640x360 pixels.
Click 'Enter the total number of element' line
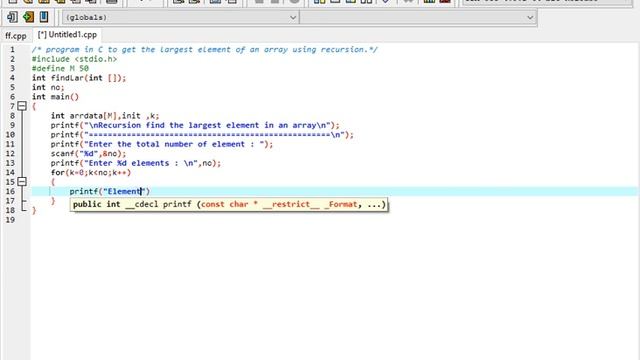click(x=162, y=144)
